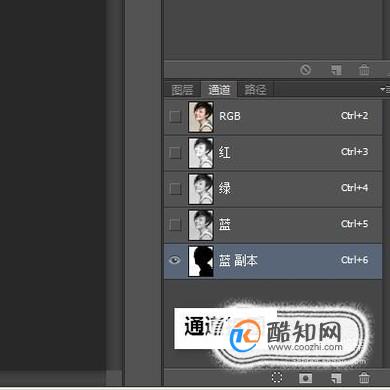Click the circle-slash icon in upper panel
Screen dimensions: 390x390
(x=305, y=70)
